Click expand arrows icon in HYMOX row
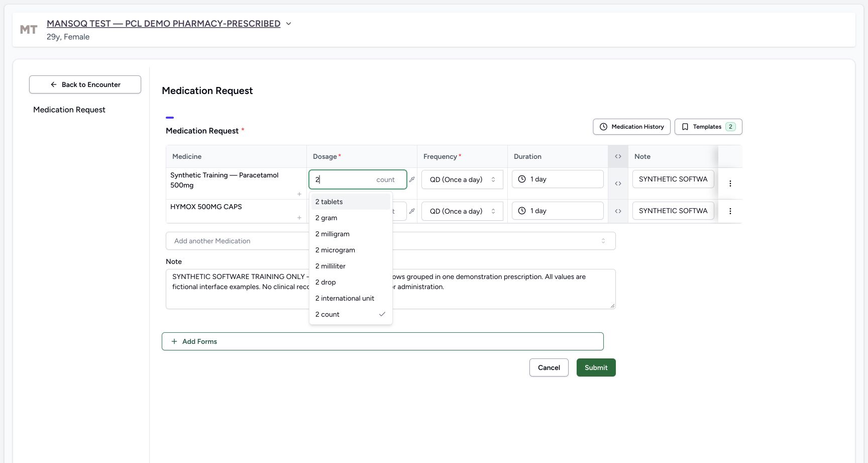Viewport: 868px width, 463px height. click(618, 211)
